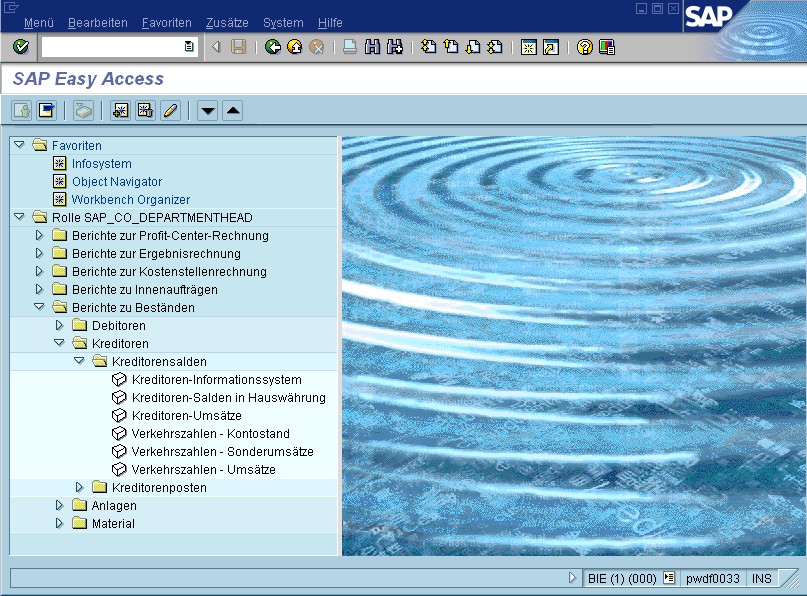Click the Create new session icon

[529, 47]
